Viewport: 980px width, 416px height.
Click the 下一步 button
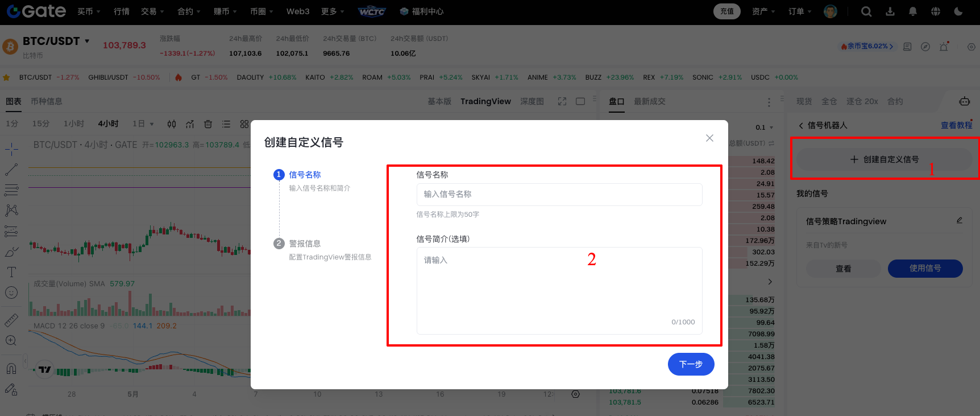tap(691, 364)
